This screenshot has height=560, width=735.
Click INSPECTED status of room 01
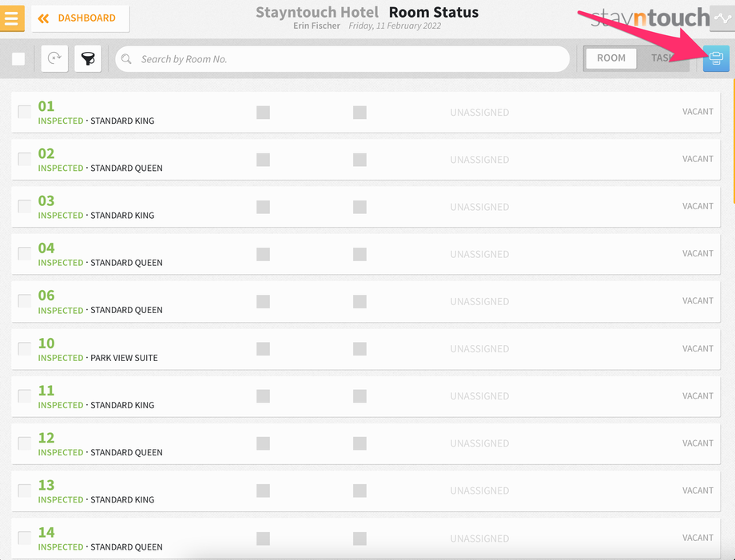pyautogui.click(x=61, y=121)
